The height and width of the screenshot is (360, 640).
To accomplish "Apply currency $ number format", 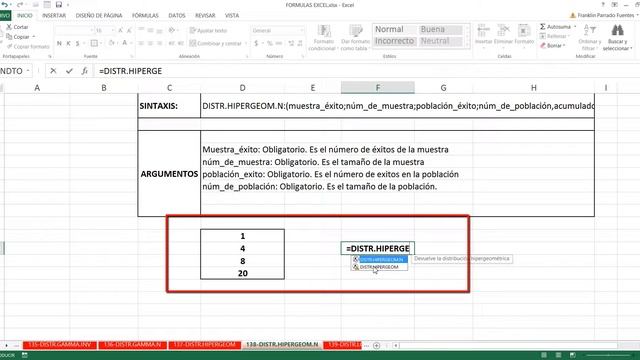I will point(256,43).
